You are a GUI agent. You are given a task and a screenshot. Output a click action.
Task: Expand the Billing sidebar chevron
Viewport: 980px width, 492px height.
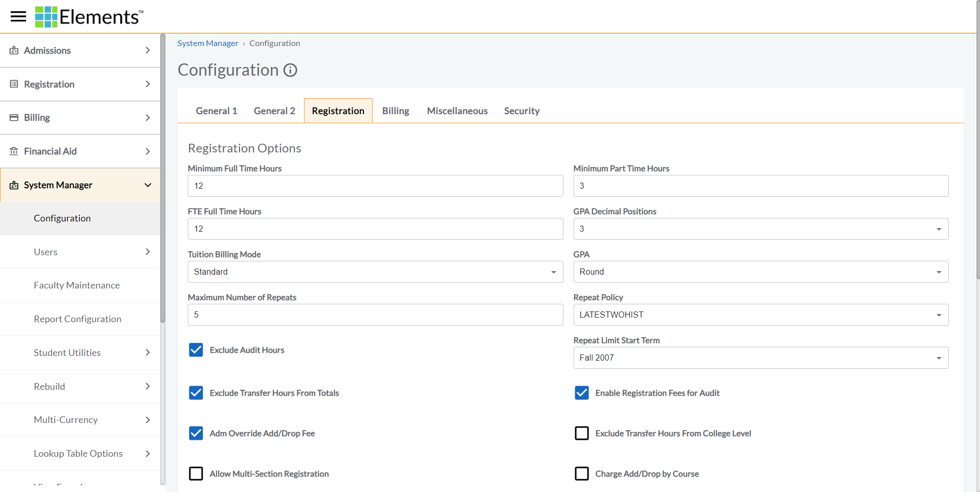[147, 118]
